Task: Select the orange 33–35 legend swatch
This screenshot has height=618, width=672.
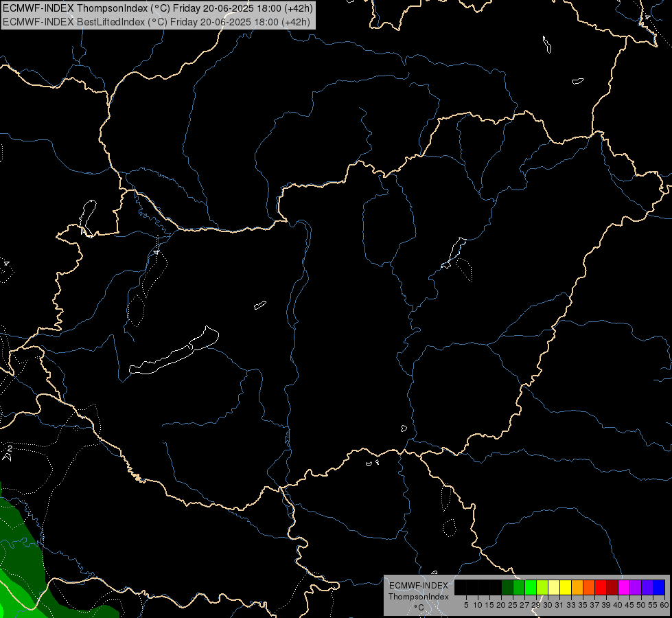Action: click(577, 587)
